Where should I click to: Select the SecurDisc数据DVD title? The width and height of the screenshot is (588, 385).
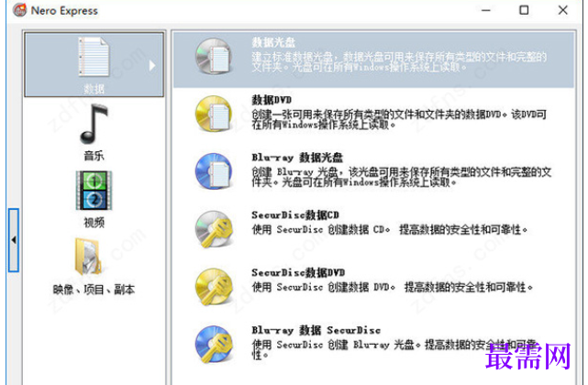[298, 272]
